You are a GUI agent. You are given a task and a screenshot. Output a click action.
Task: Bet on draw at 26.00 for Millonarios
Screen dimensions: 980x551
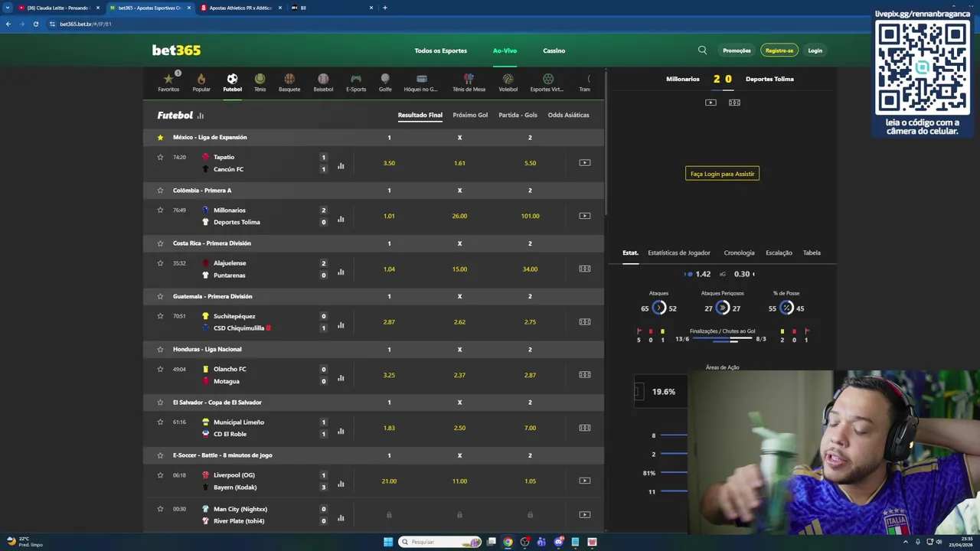(x=459, y=216)
